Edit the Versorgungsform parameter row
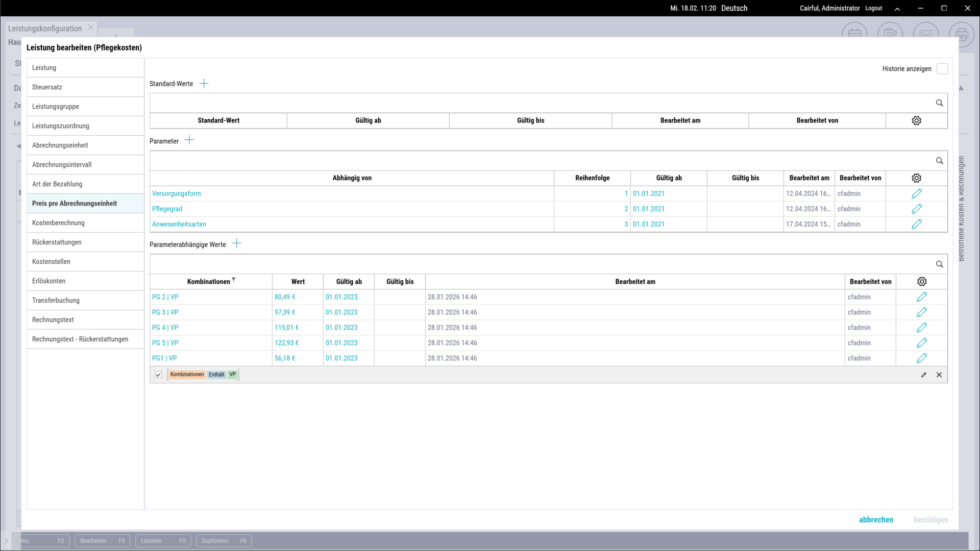Viewport: 980px width, 551px height. click(916, 194)
